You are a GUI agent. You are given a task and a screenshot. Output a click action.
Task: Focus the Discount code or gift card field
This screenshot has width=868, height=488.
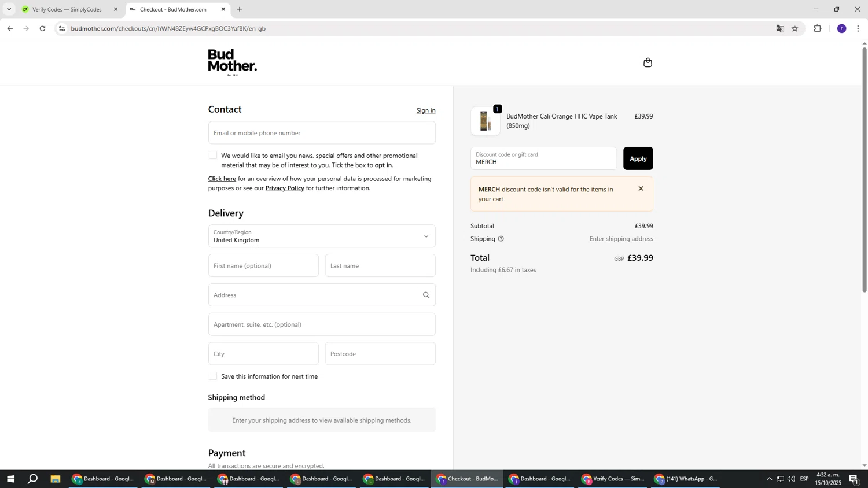[x=543, y=158]
